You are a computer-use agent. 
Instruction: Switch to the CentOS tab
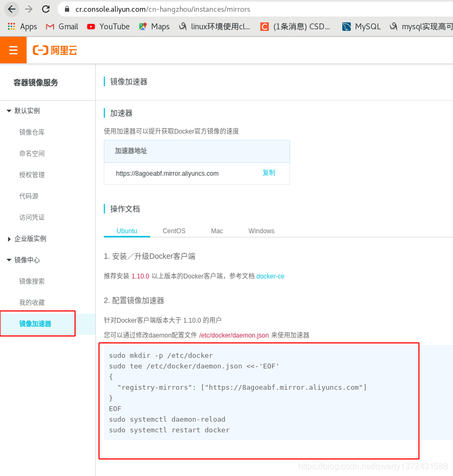tap(174, 231)
